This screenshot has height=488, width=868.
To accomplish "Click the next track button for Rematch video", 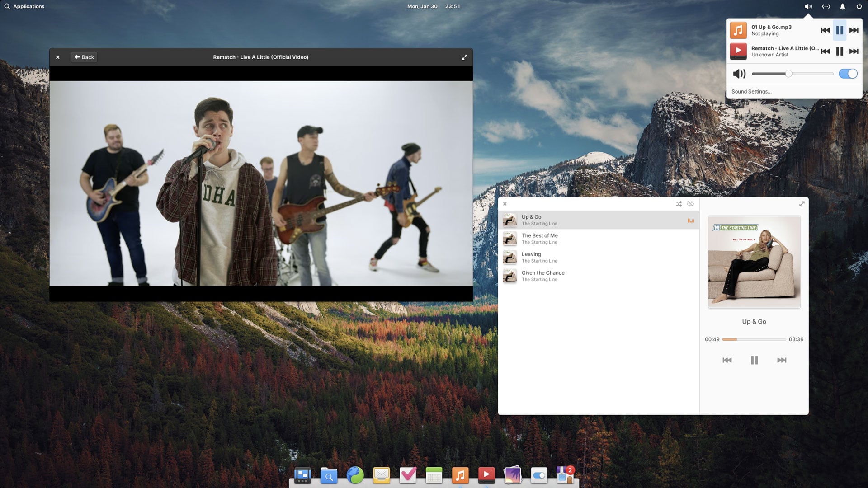I will click(x=854, y=51).
